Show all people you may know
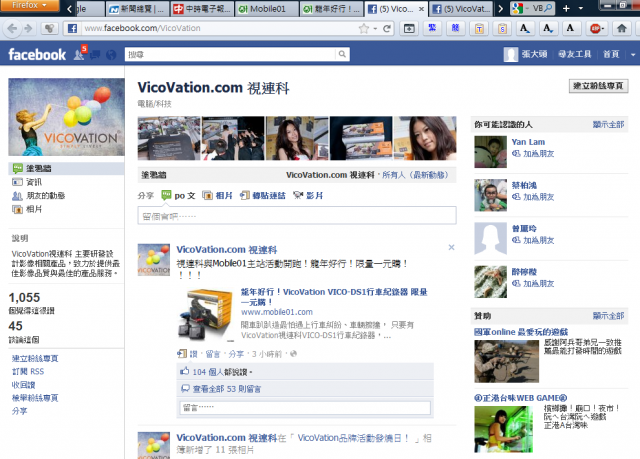640x459 pixels. point(608,124)
